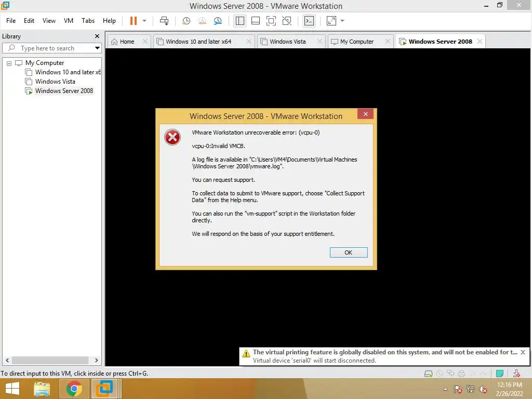Select Windows Vista in the library tree
Viewport: 532px width, 399px height.
click(x=50, y=82)
